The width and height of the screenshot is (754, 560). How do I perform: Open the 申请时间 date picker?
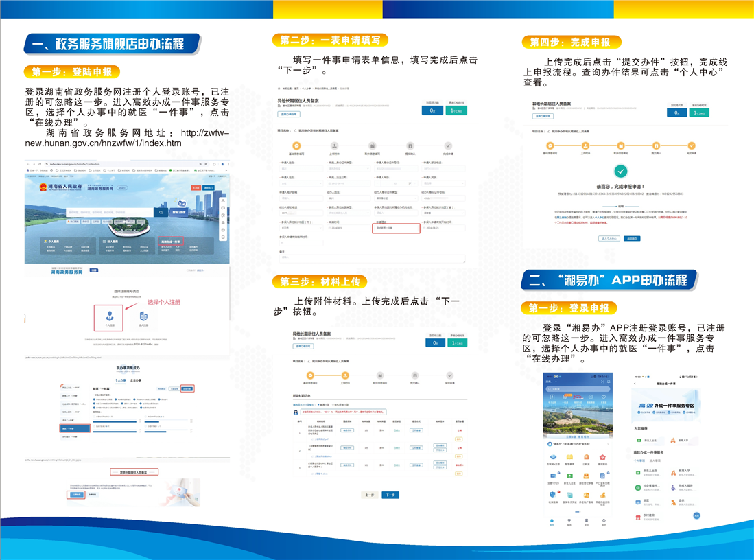pyautogui.click(x=349, y=228)
